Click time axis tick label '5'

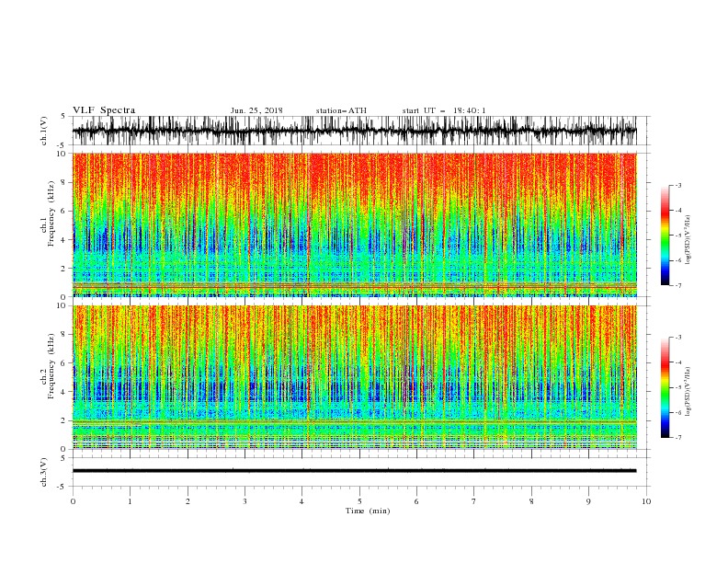coord(359,501)
